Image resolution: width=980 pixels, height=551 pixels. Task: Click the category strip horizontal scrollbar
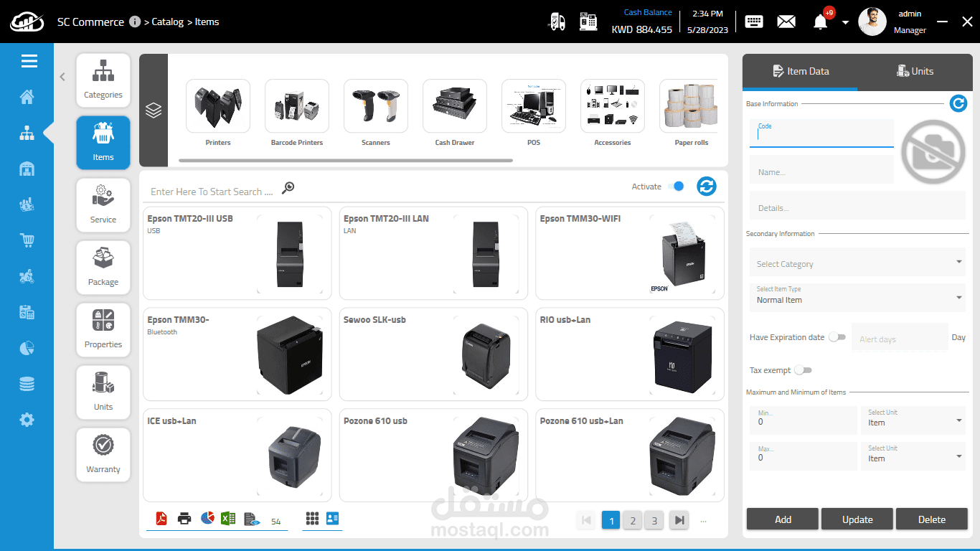click(x=346, y=160)
